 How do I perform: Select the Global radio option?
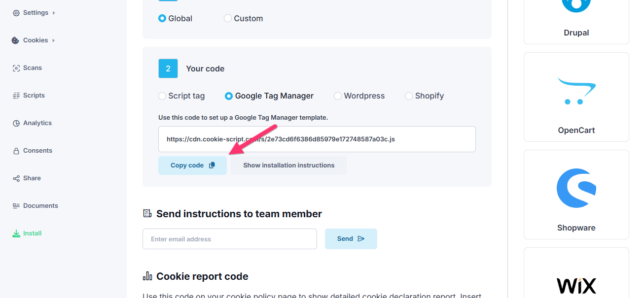click(x=162, y=18)
